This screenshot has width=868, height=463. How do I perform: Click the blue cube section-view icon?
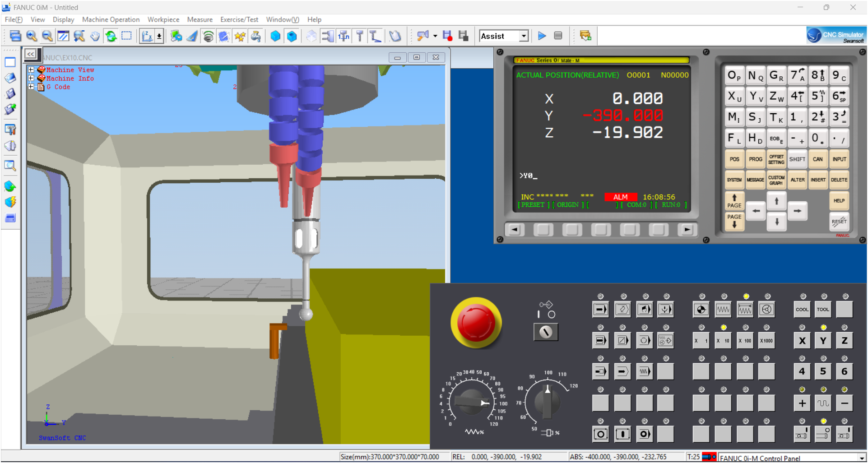[x=292, y=36]
